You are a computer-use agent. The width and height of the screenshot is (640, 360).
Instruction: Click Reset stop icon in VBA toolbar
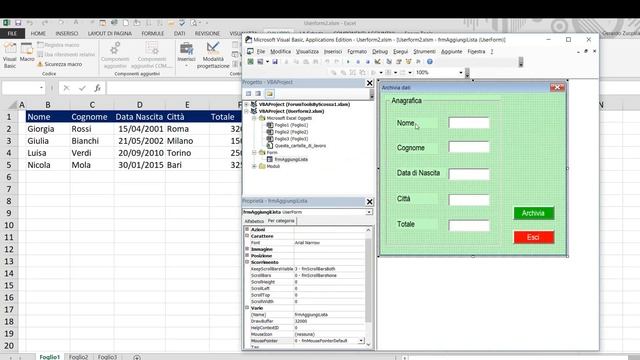(367, 62)
